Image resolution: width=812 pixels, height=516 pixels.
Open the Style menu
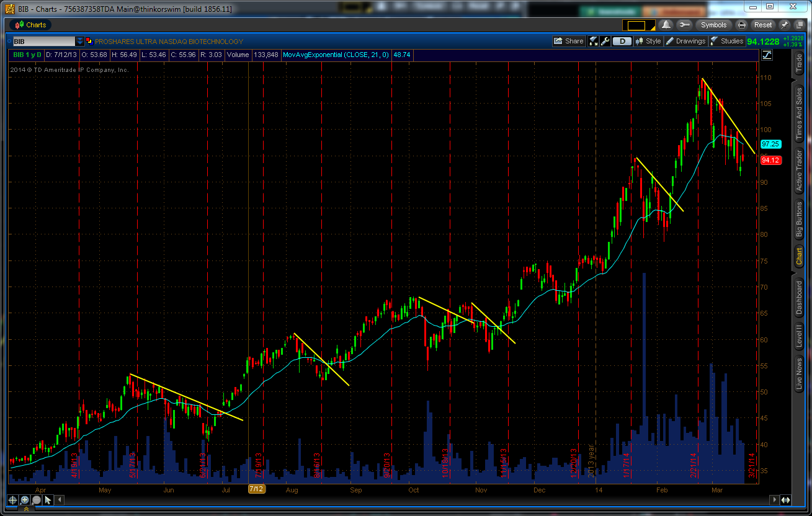[648, 42]
